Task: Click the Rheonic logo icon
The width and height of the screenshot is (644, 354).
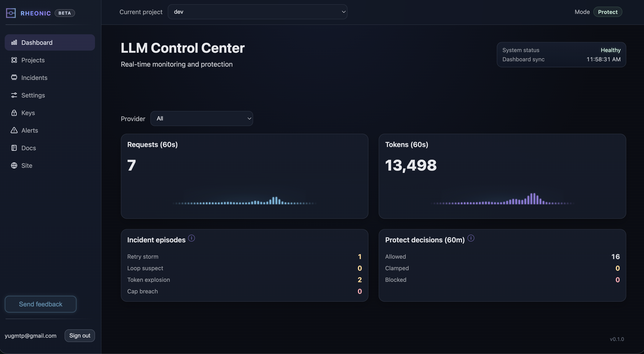Action: coord(11,13)
